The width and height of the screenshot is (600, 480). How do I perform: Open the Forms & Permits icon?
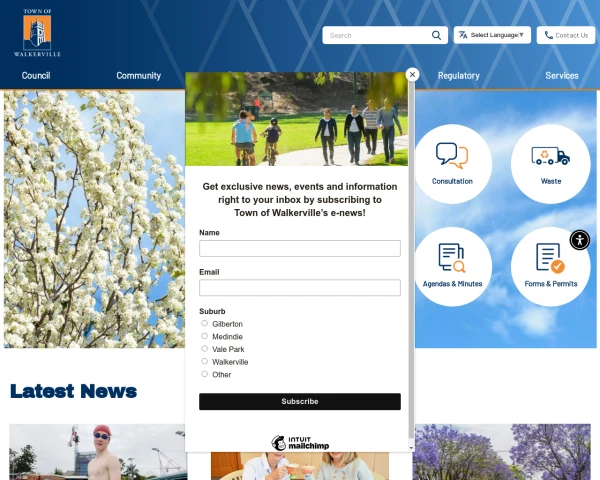(550, 258)
